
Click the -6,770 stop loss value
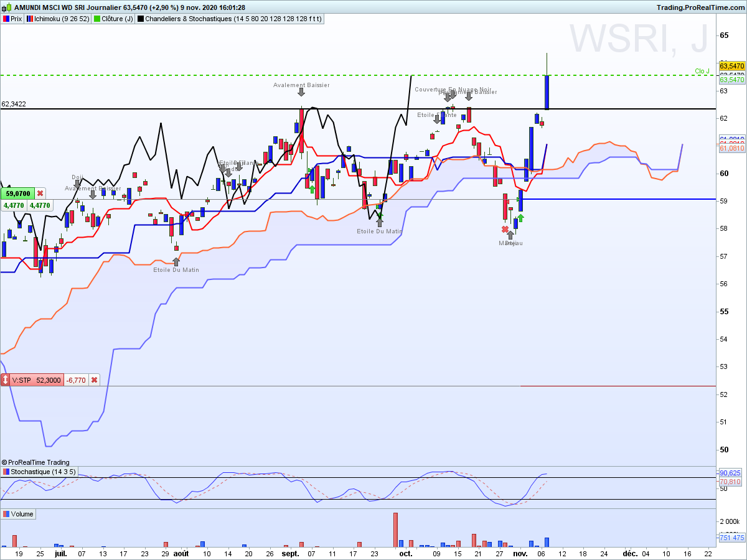[x=77, y=380]
